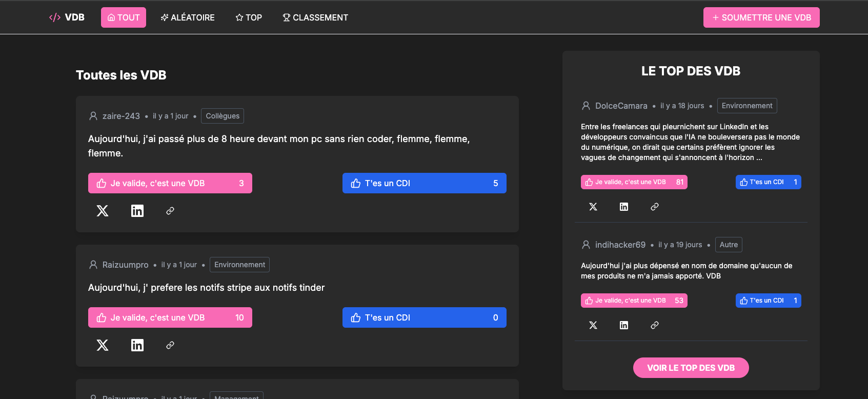This screenshot has height=399, width=868.
Task: Open the TOUT tab
Action: [124, 17]
